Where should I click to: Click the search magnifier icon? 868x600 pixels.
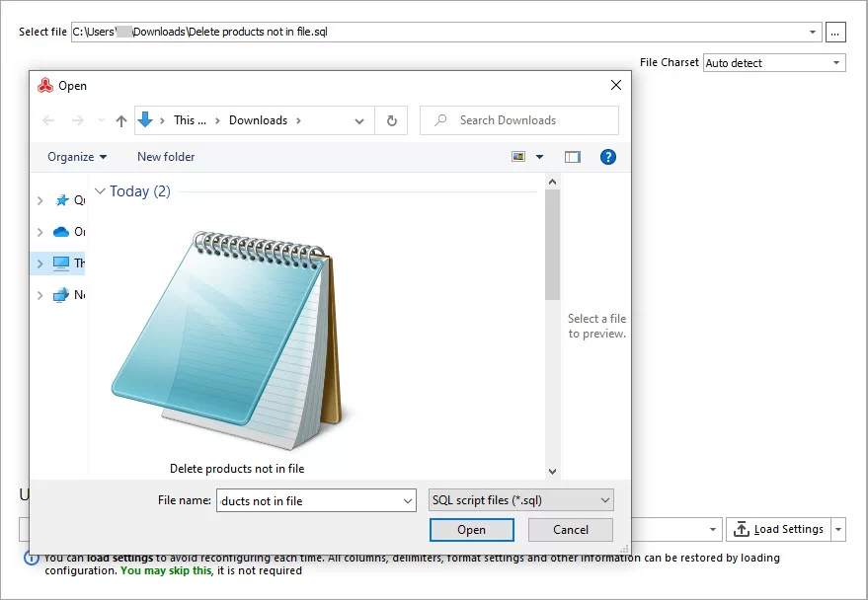440,120
